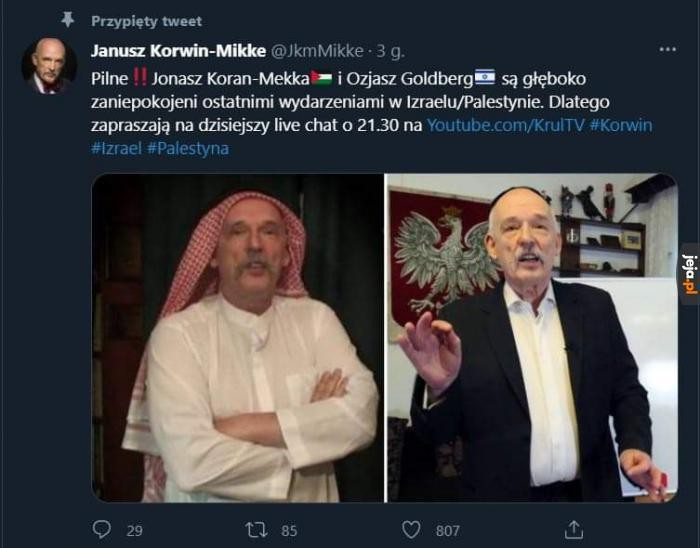Open the #Palestyna hashtag

188,149
